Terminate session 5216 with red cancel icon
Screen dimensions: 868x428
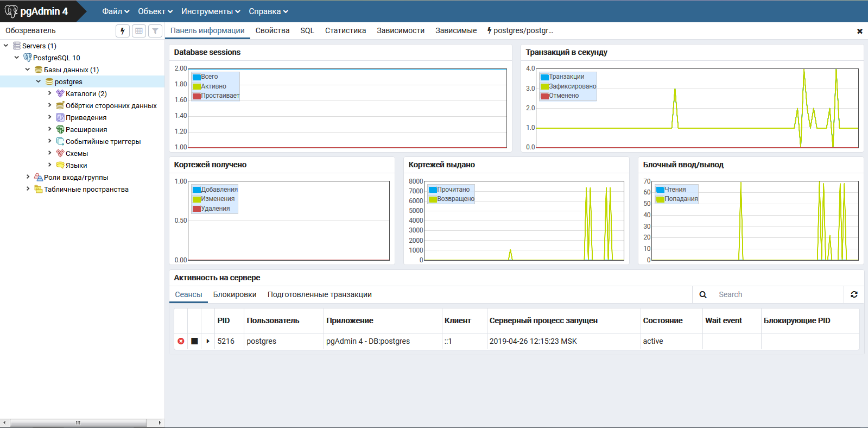(x=181, y=341)
